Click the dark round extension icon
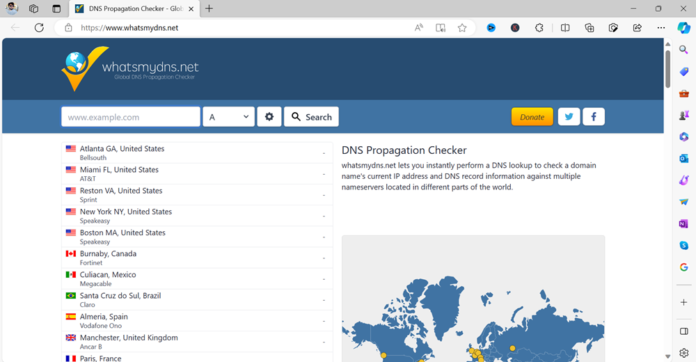Image resolution: width=696 pixels, height=362 pixels. point(515,28)
